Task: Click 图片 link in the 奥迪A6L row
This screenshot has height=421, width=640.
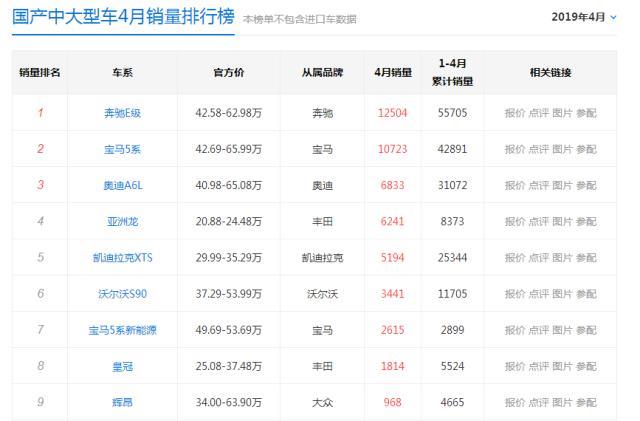Action: point(562,185)
